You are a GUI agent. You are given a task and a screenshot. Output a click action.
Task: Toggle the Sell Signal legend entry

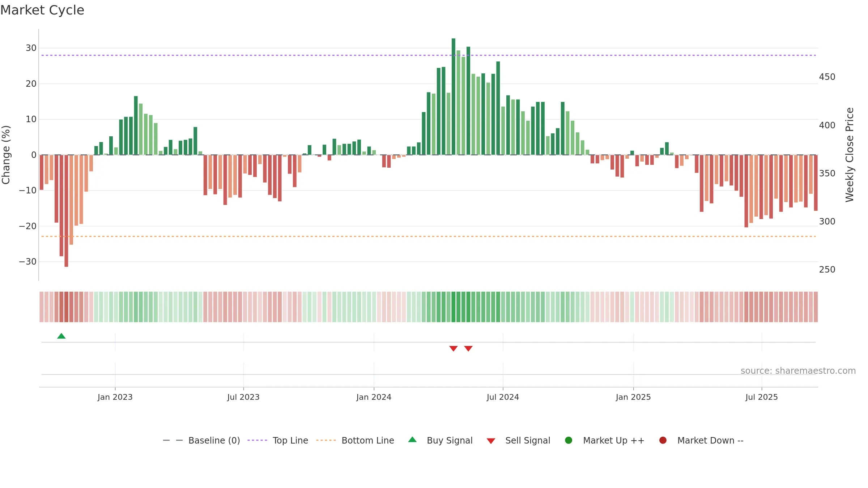(x=518, y=440)
